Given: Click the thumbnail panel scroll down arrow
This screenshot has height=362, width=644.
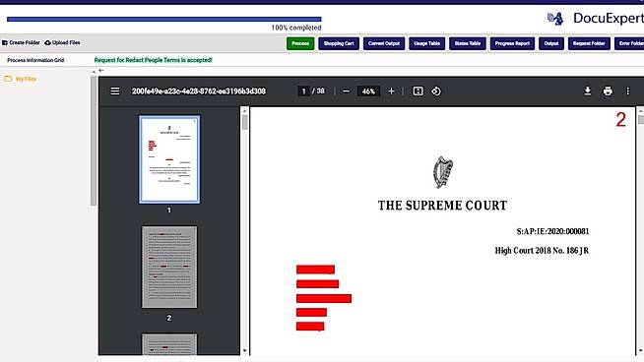Looking at the screenshot, I should click(x=245, y=351).
